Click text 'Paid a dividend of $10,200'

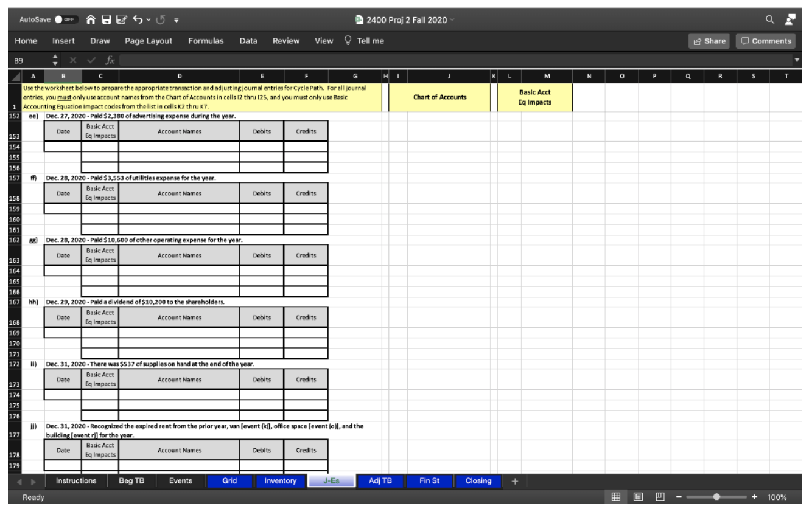(132, 302)
